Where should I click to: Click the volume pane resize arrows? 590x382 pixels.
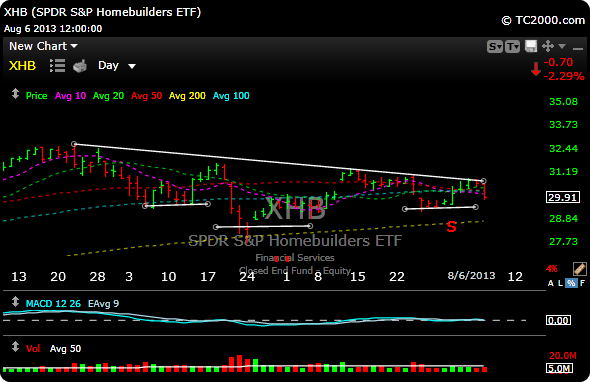point(15,347)
